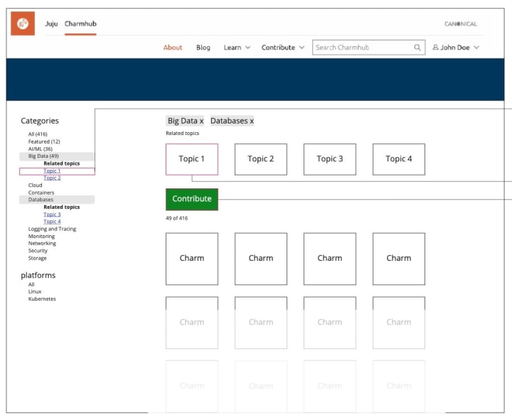This screenshot has width=512, height=420.
Task: Switch to the Juju tab
Action: 51,24
